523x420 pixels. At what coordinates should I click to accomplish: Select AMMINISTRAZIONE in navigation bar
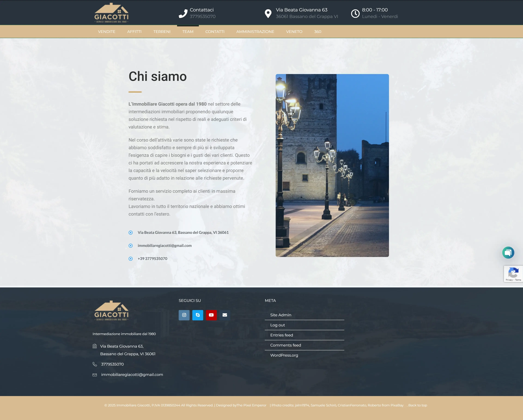click(x=255, y=31)
